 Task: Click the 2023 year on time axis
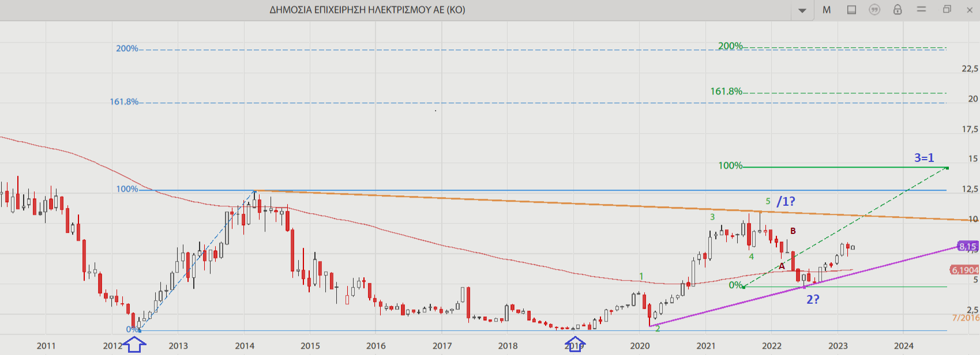(838, 346)
